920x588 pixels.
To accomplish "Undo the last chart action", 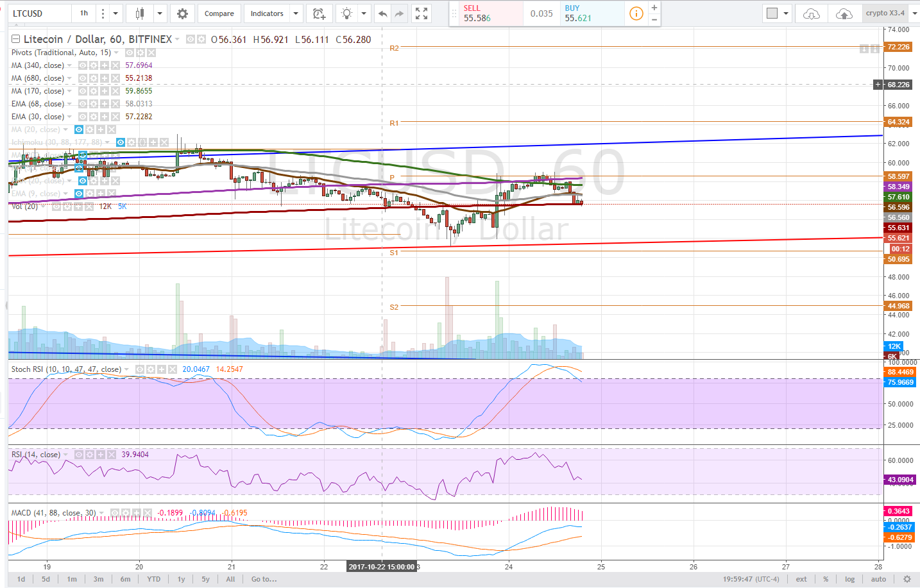I will click(382, 13).
